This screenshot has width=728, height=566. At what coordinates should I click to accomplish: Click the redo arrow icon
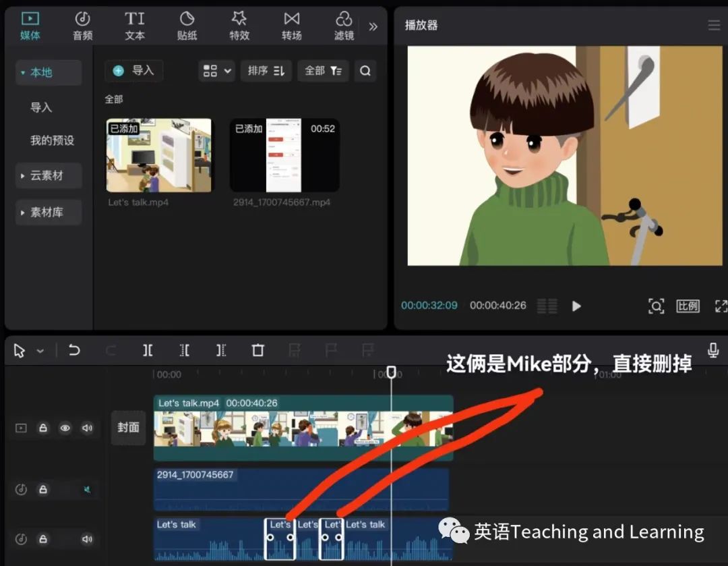tap(111, 350)
